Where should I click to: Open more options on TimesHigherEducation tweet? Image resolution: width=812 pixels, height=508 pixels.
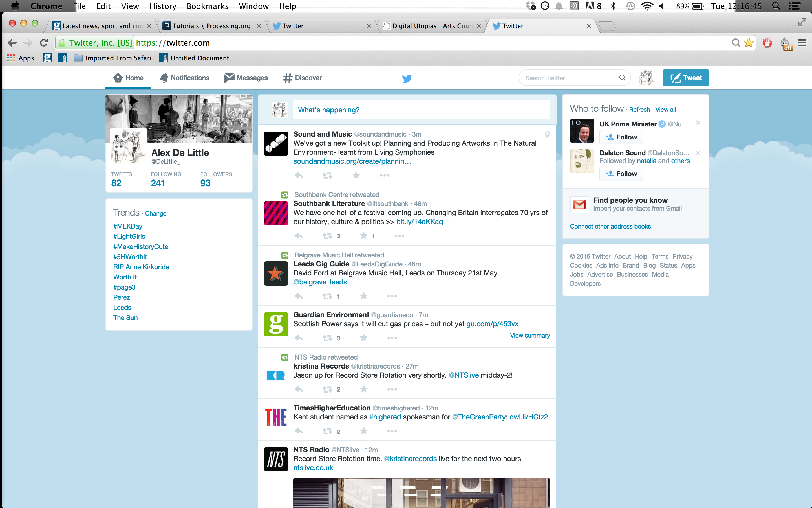(x=392, y=431)
